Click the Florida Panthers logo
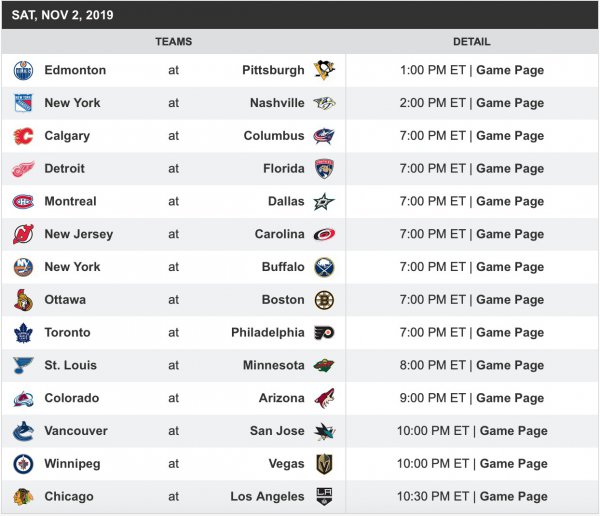 pyautogui.click(x=324, y=169)
